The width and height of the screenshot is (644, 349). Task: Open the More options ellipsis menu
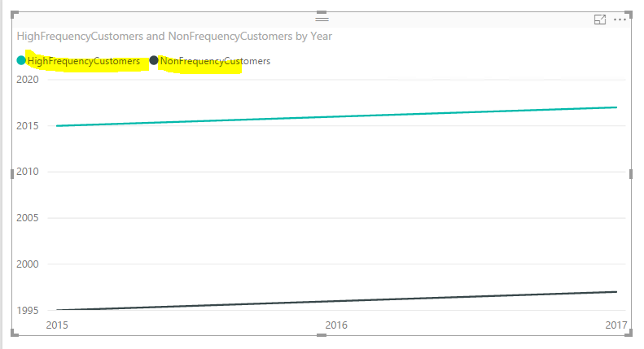point(620,20)
